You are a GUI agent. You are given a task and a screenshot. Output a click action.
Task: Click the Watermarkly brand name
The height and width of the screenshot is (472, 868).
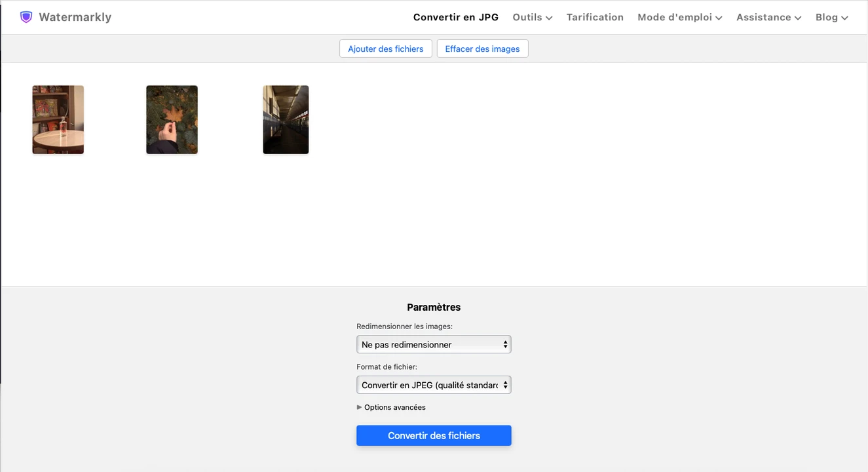(75, 17)
